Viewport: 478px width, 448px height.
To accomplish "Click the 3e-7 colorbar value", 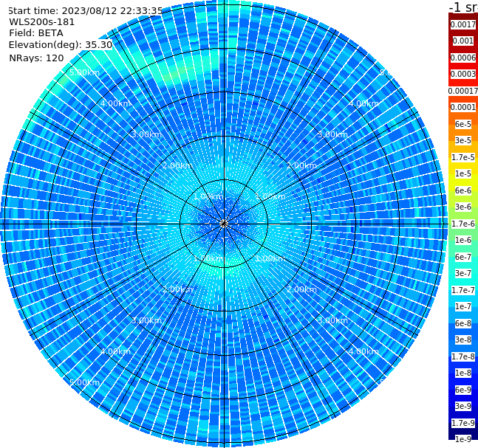I will pyautogui.click(x=463, y=273).
